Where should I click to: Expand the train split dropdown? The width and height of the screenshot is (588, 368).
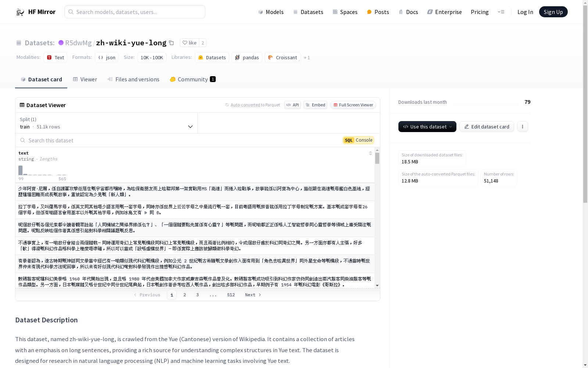pyautogui.click(x=107, y=123)
